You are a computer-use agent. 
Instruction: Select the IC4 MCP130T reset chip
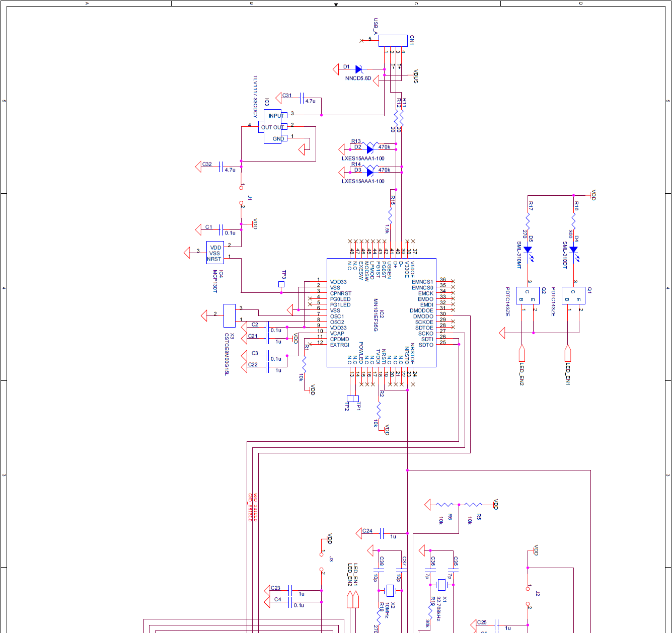[x=215, y=253]
